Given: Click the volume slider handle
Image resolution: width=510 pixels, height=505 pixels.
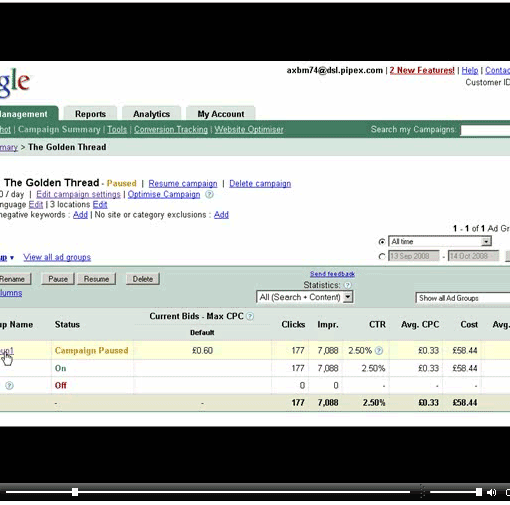Looking at the screenshot, I should pyautogui.click(x=479, y=492).
